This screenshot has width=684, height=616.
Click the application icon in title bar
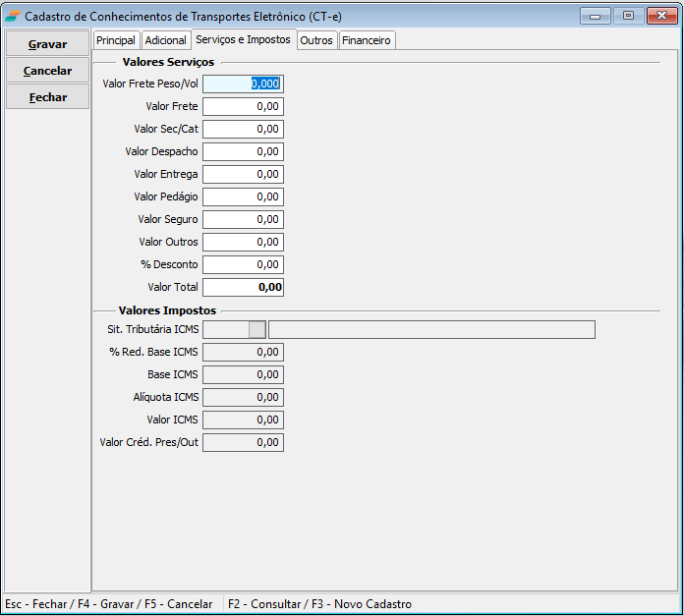pos(12,16)
